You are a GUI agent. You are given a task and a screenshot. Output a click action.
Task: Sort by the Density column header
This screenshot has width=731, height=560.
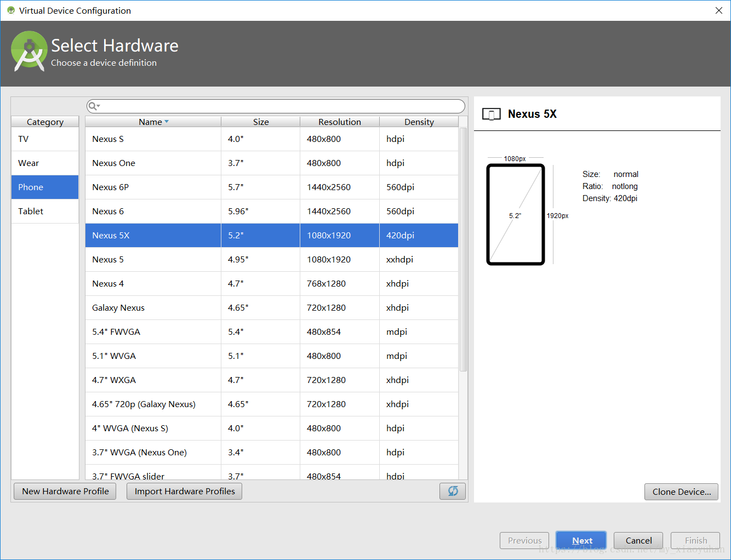point(419,122)
